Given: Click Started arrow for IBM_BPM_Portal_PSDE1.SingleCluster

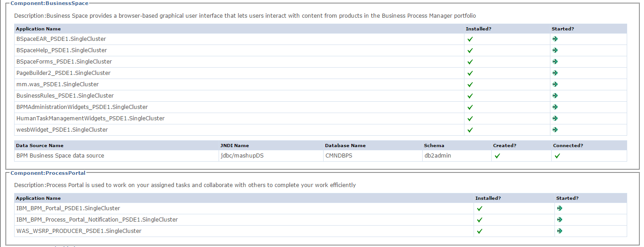Looking at the screenshot, I should click(x=559, y=208).
